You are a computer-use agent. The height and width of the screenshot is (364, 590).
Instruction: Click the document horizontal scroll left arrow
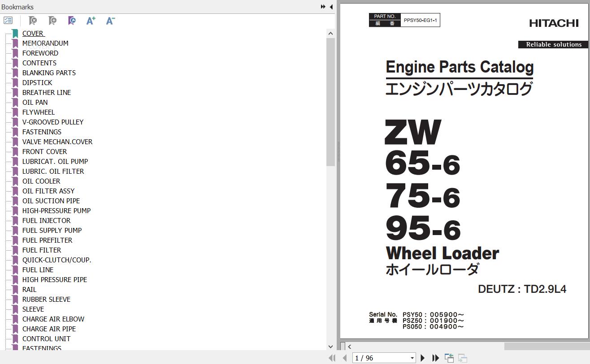[x=350, y=346]
